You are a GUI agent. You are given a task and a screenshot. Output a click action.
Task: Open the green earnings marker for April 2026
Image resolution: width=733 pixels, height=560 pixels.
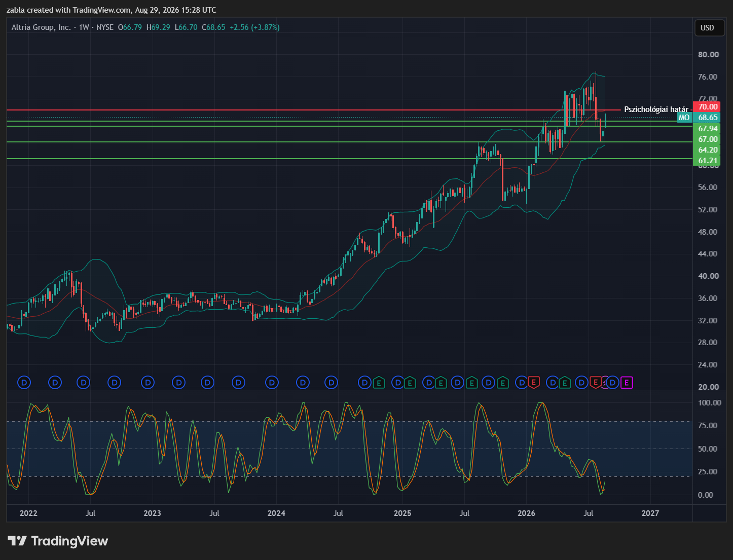click(564, 383)
